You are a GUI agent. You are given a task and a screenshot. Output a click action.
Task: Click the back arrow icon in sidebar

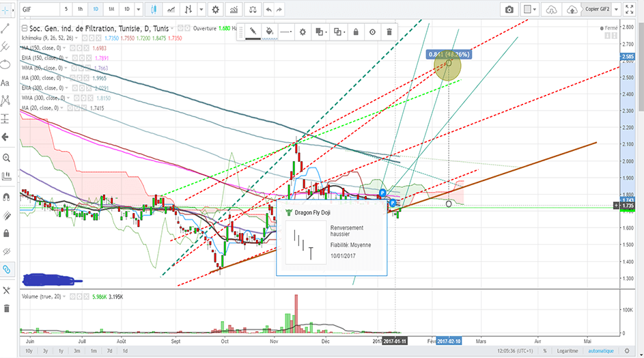click(x=5, y=137)
